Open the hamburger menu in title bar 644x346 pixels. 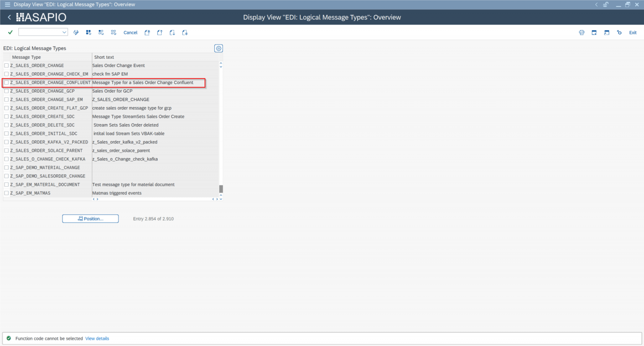pos(7,5)
